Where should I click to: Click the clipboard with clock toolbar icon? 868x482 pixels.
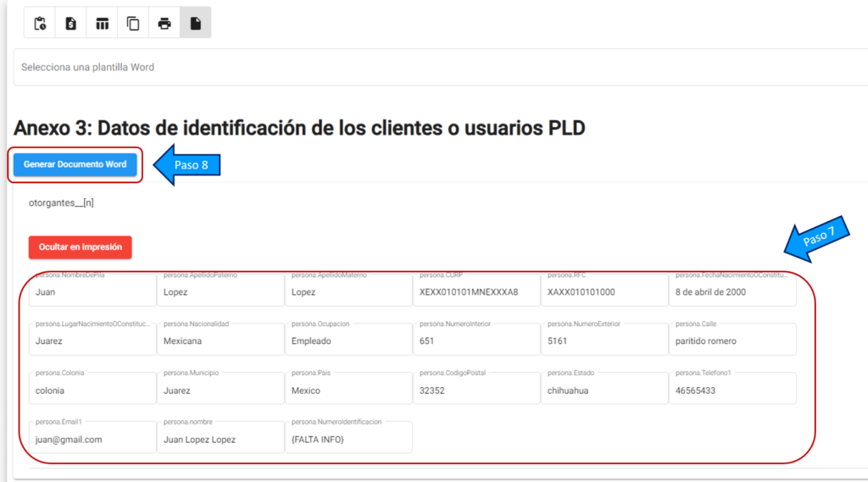tap(40, 23)
